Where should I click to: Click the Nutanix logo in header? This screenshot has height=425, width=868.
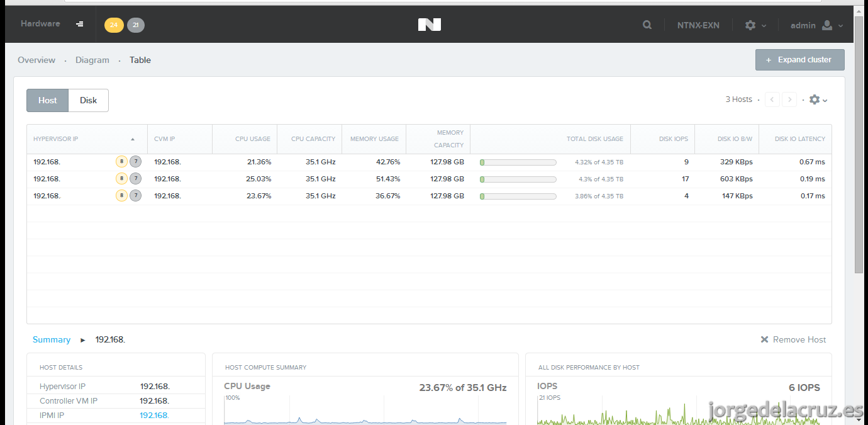tap(430, 25)
